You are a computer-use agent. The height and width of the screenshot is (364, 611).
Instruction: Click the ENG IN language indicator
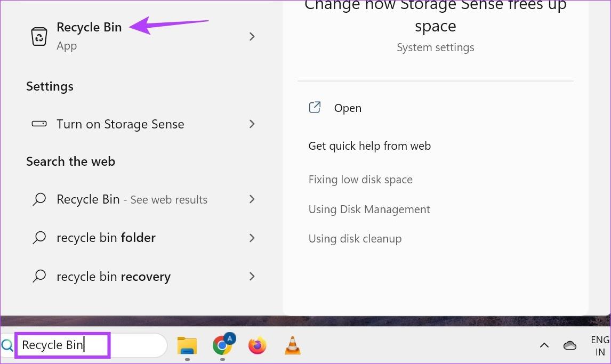[600, 345]
